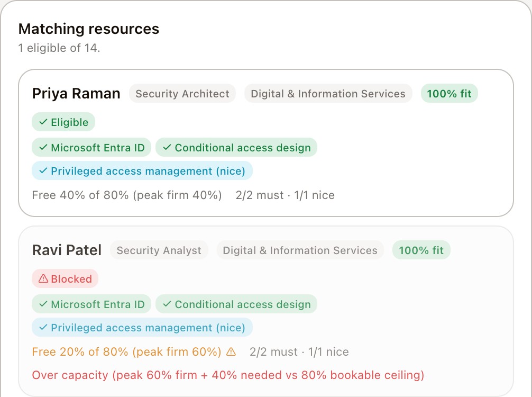
Task: Click the warning triangle beside Ravi's free capacity
Action: click(x=231, y=351)
